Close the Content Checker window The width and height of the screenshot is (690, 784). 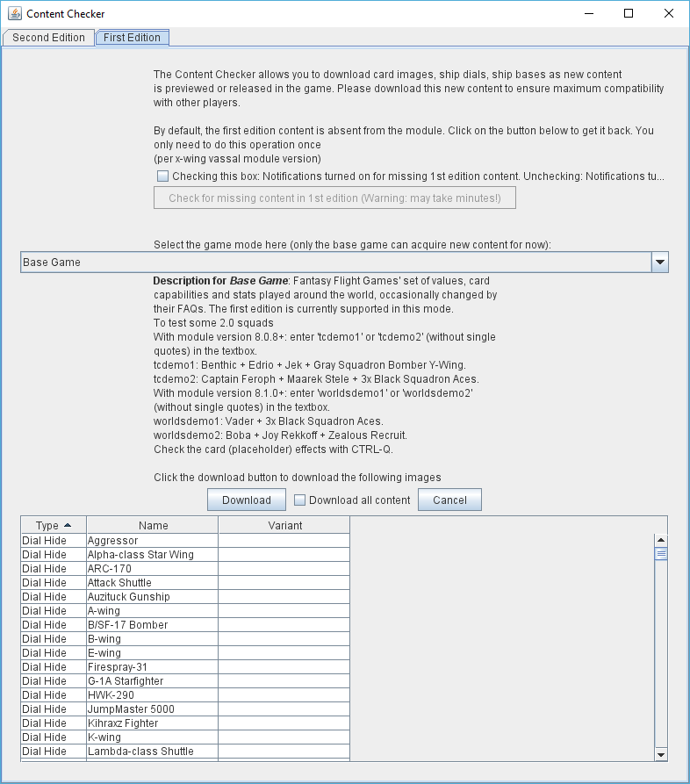point(669,13)
